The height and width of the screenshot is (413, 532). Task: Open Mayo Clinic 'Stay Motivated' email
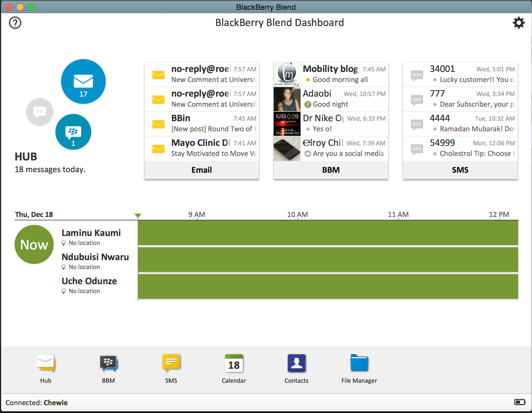tap(202, 148)
